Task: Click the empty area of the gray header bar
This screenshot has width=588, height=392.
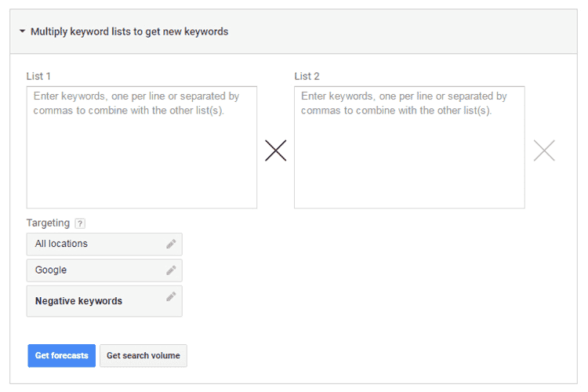Action: tap(408, 32)
